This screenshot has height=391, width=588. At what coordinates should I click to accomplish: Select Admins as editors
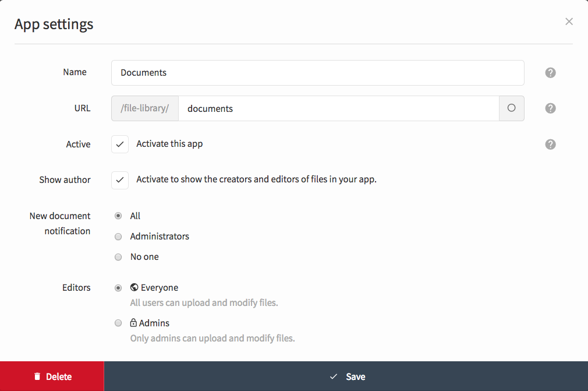pos(118,323)
